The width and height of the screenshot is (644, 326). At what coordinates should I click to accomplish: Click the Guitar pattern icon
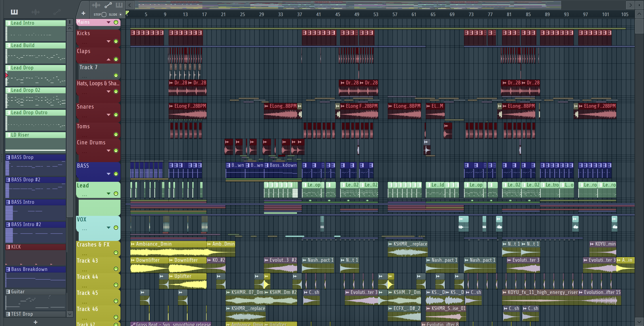[8, 292]
